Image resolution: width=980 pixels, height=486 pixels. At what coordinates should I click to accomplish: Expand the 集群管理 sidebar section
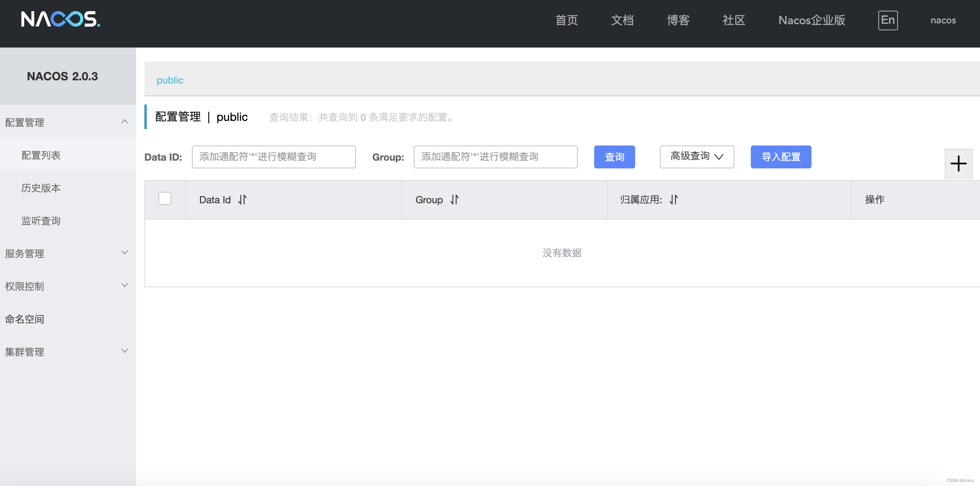coord(68,352)
